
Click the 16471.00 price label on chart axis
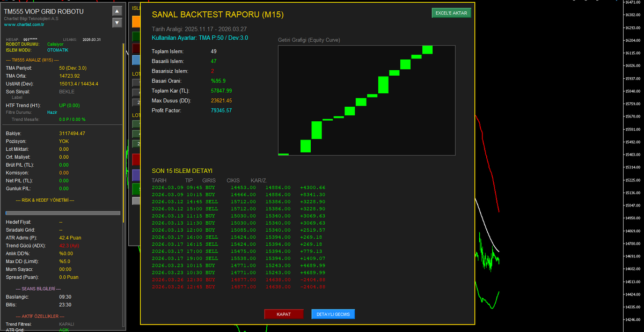pyautogui.click(x=633, y=3)
